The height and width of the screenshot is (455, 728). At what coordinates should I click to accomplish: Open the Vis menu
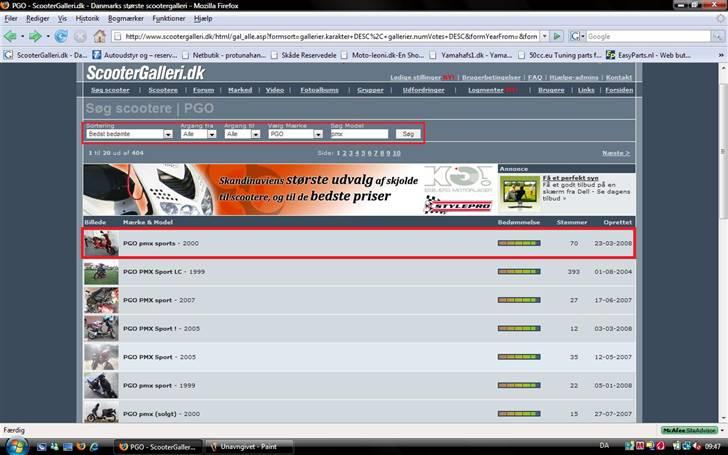(62, 19)
